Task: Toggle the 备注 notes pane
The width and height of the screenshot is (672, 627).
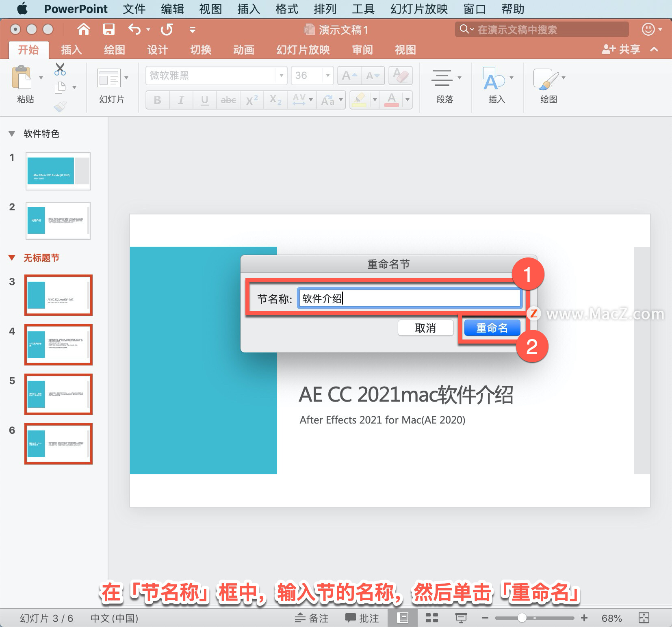Action: pyautogui.click(x=312, y=618)
